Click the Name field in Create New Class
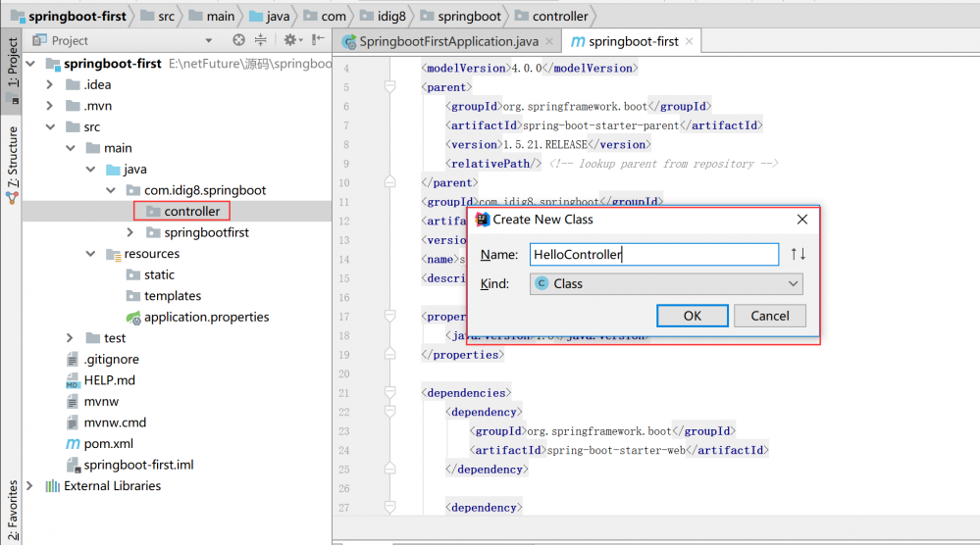This screenshot has height=545, width=980. tap(653, 255)
